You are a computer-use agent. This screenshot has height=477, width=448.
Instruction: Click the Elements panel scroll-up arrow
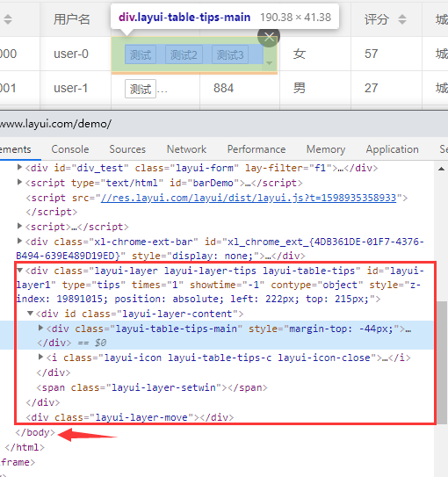coord(441,169)
